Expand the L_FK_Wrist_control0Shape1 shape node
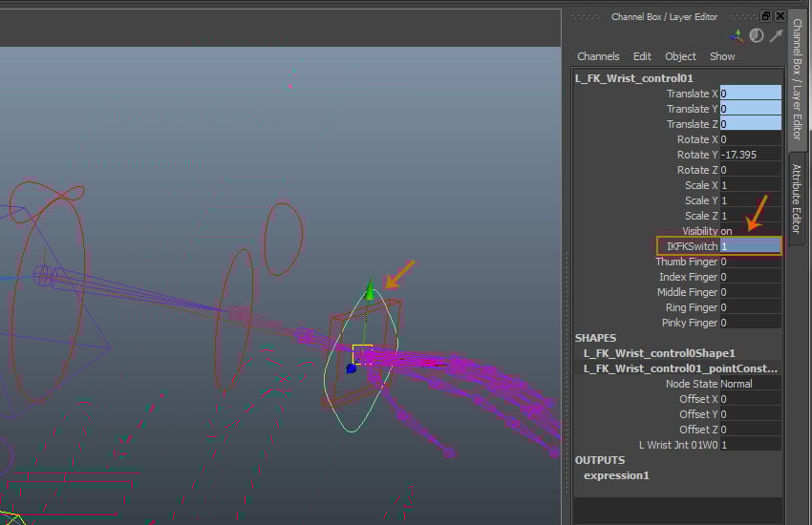812x525 pixels. point(659,353)
